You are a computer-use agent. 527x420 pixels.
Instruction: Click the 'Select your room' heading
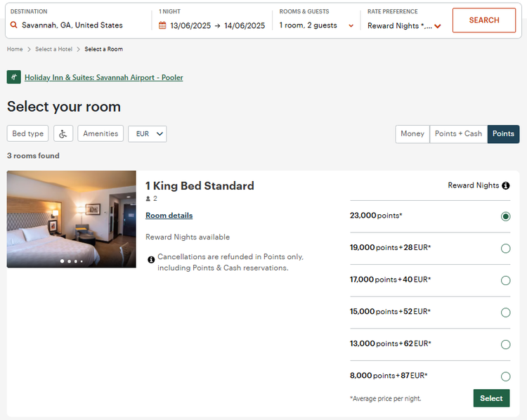click(x=64, y=107)
